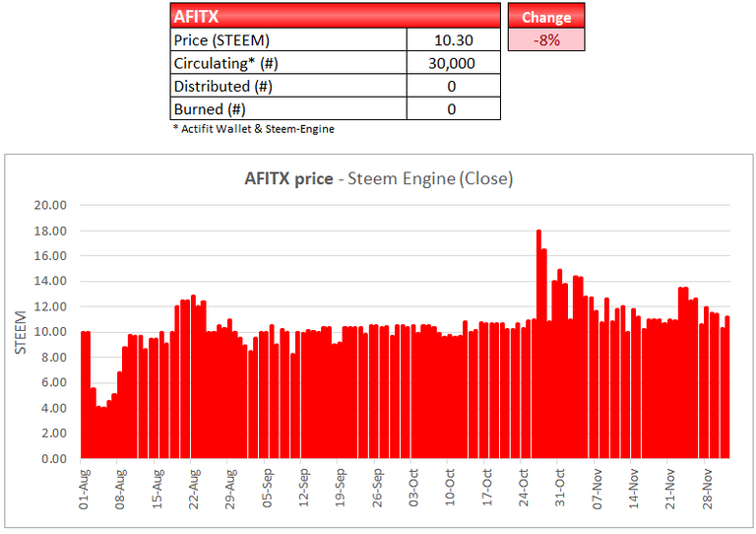Select the 14-Nov date label
The height and width of the screenshot is (534, 756).
(634, 489)
